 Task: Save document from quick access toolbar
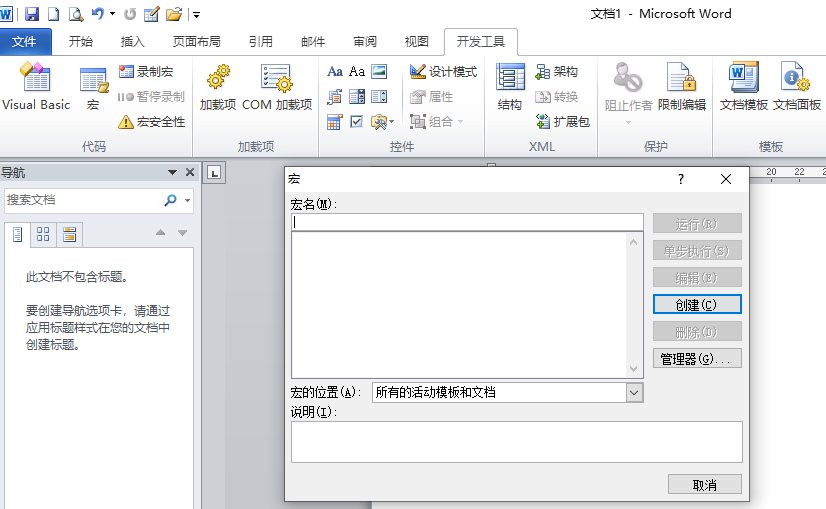(32, 14)
